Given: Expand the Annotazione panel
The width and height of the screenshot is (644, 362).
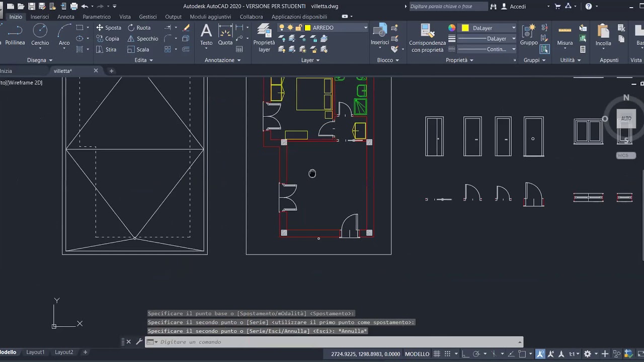Looking at the screenshot, I should pyautogui.click(x=223, y=60).
